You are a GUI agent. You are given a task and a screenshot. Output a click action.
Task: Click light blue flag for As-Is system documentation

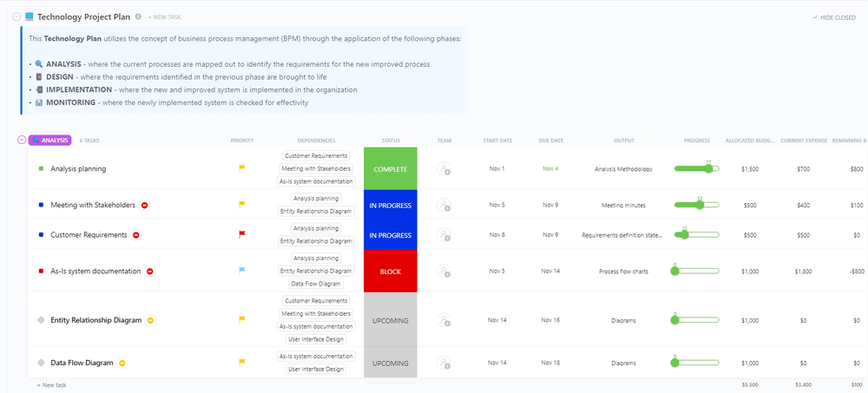click(242, 271)
